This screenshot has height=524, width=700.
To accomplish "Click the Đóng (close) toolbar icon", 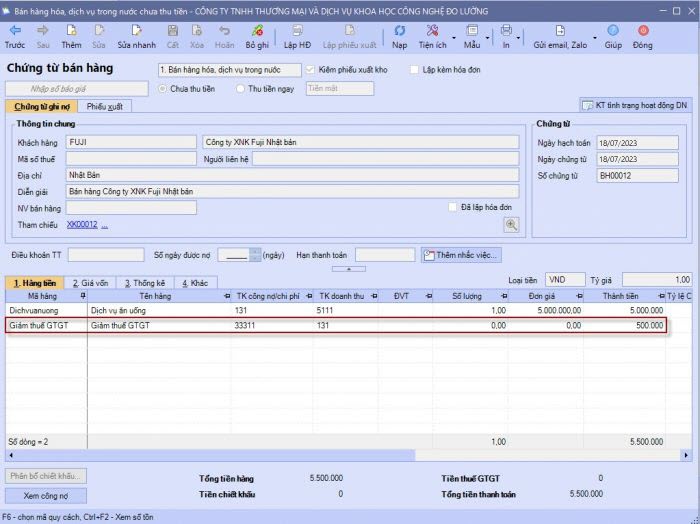I will click(x=642, y=31).
